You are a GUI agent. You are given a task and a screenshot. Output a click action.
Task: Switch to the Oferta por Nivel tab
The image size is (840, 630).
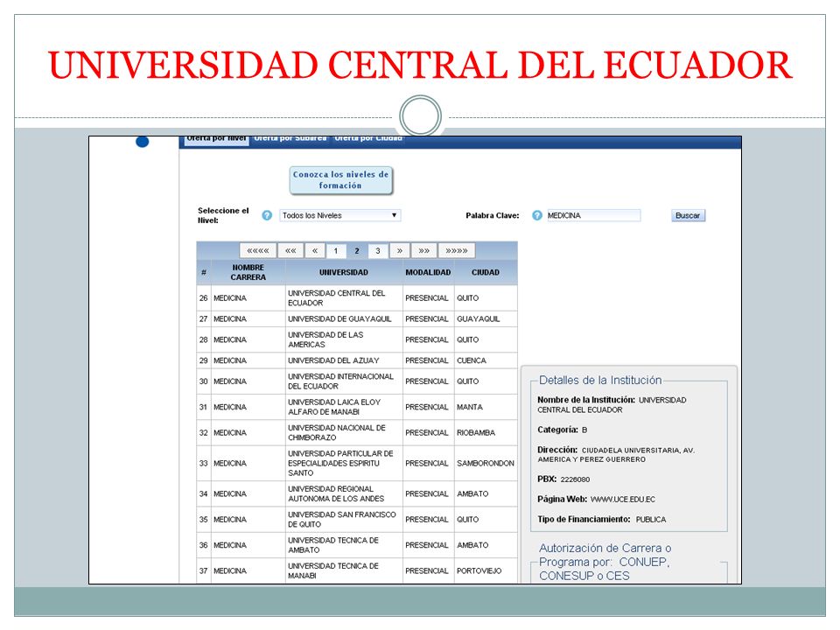(216, 139)
